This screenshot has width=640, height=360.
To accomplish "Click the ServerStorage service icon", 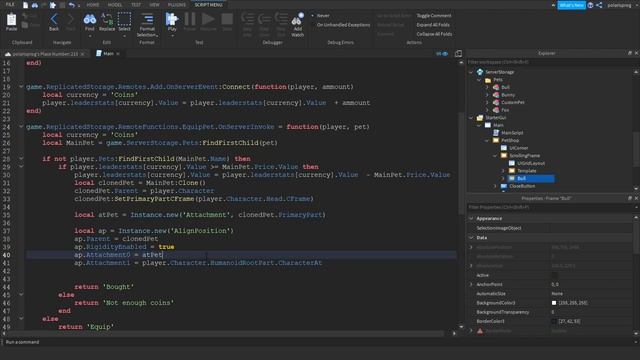I will pyautogui.click(x=480, y=72).
